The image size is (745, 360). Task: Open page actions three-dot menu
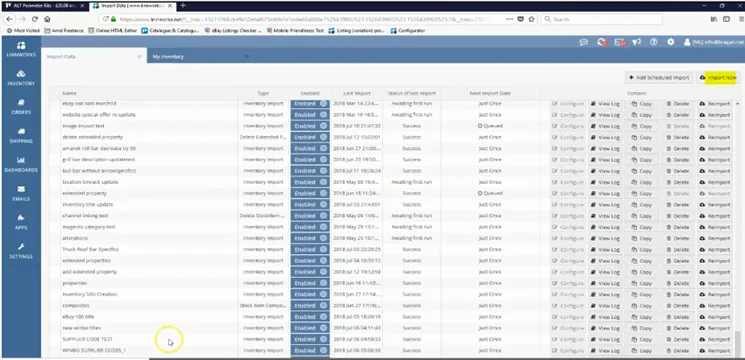(x=509, y=19)
